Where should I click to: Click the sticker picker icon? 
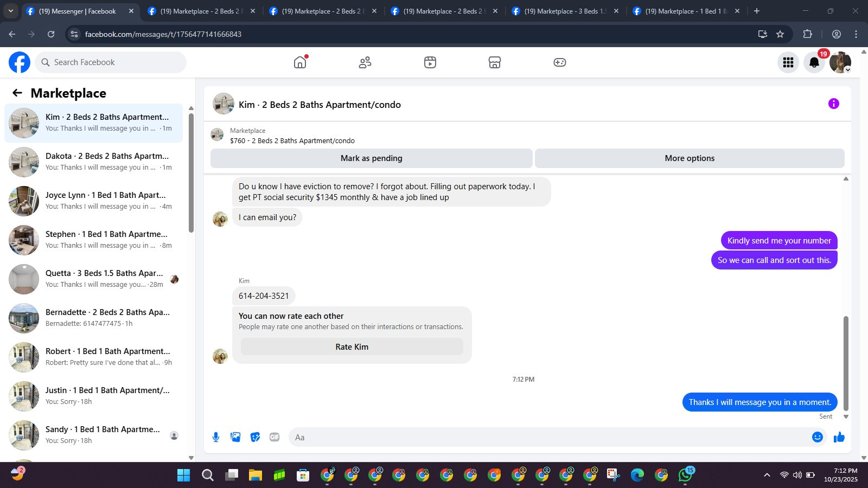255,437
